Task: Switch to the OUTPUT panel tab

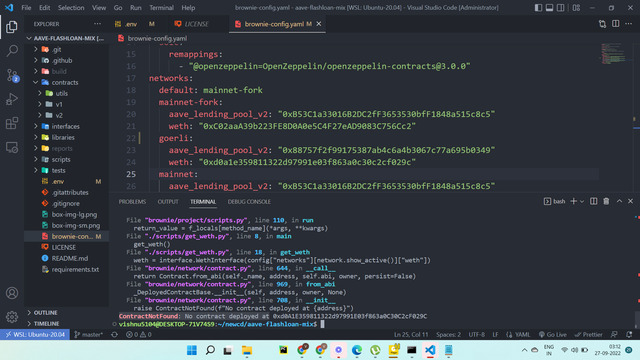Action: tap(168, 202)
